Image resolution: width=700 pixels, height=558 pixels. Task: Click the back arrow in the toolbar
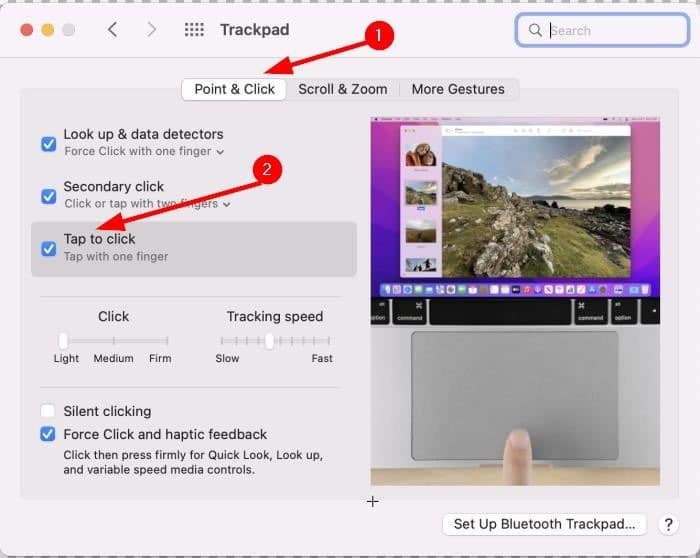click(x=112, y=30)
